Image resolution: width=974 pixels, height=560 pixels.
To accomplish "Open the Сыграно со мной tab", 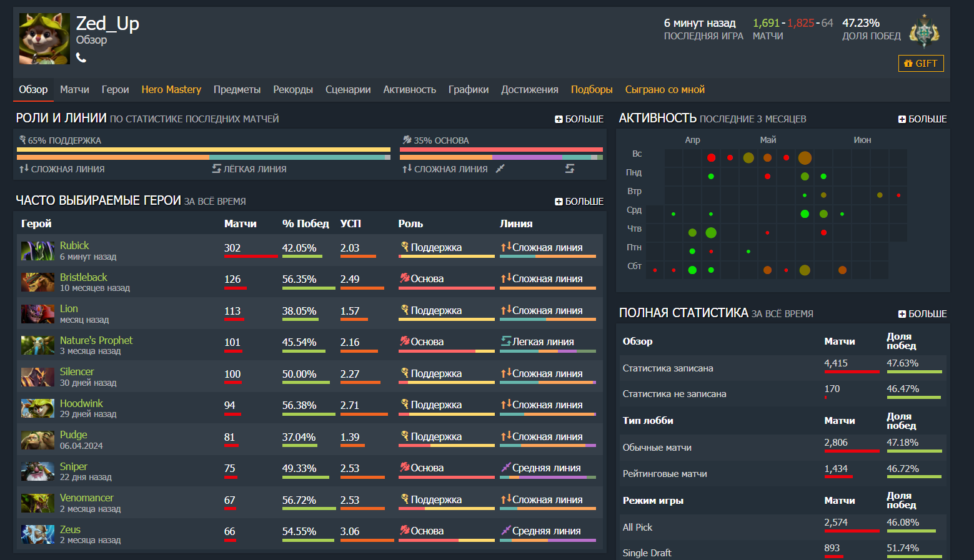I will [665, 89].
